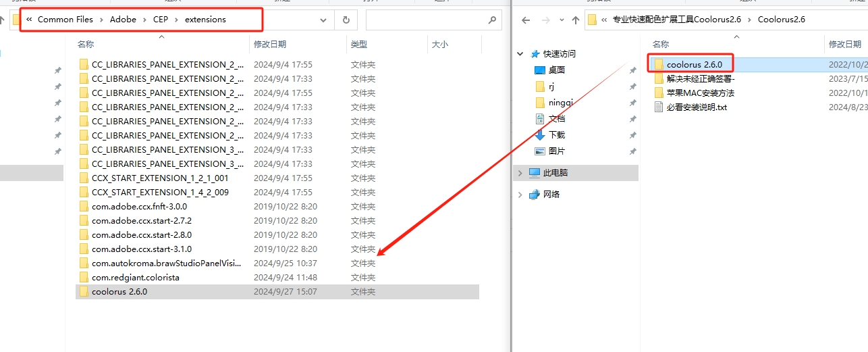
Task: Click folder icon of CCX_START_EXTENSION_1_2_1_001
Action: [x=84, y=178]
